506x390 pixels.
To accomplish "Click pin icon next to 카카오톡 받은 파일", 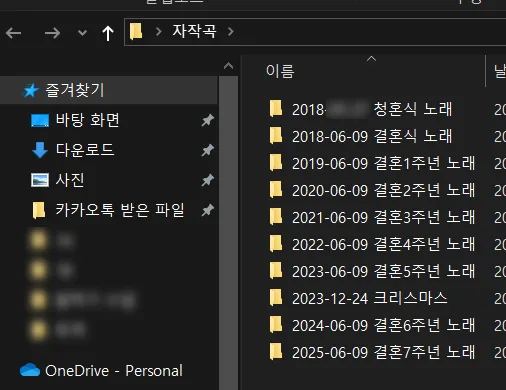I will pos(208,210).
